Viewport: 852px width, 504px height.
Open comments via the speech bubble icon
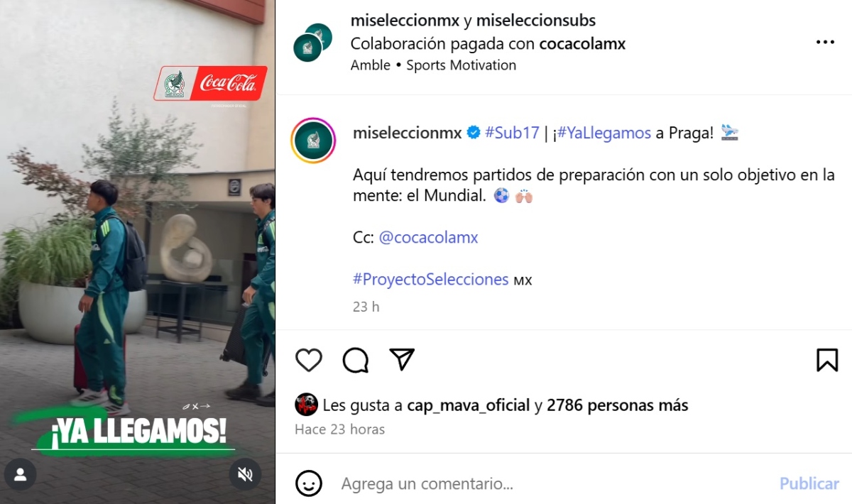click(356, 361)
